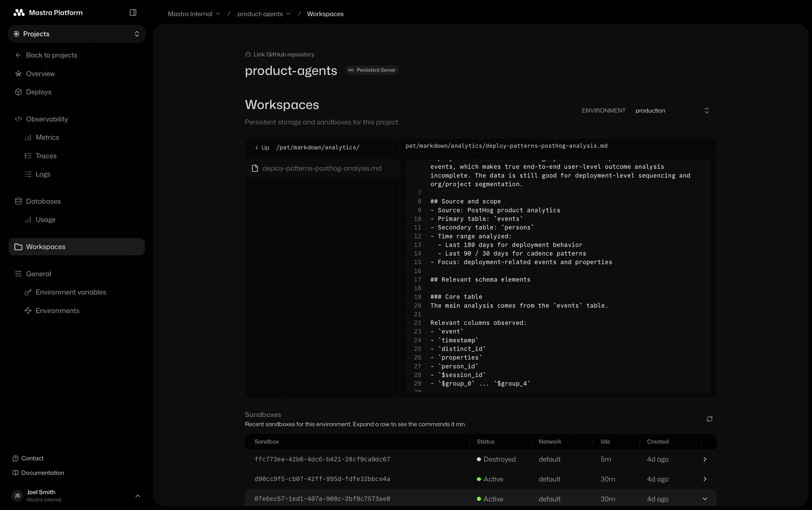Expand sandbox row ffc773ee chevron
The height and width of the screenshot is (510, 812).
click(x=705, y=459)
